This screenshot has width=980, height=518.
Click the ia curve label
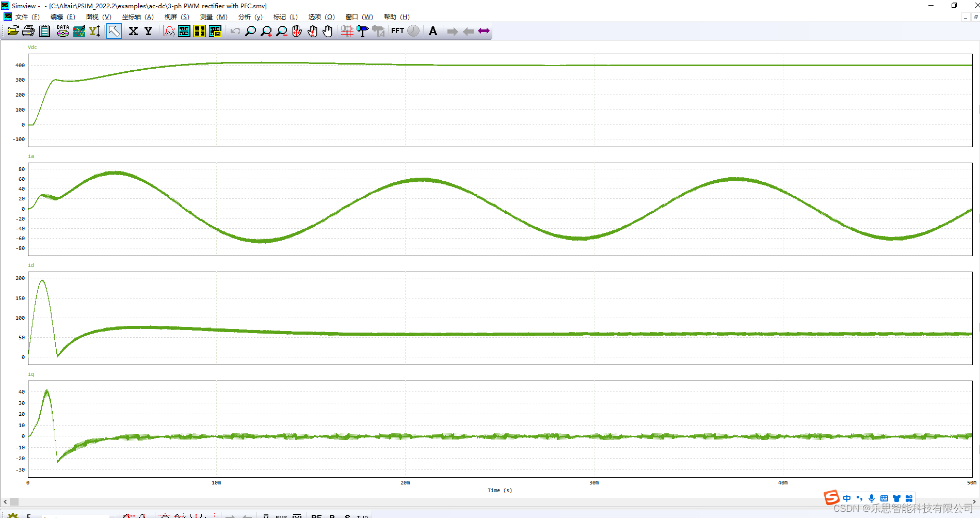coord(31,156)
